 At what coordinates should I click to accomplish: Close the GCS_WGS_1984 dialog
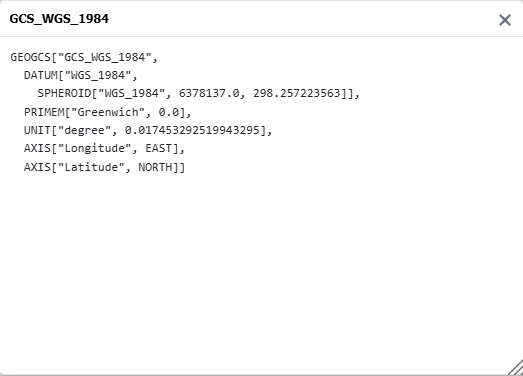(505, 20)
